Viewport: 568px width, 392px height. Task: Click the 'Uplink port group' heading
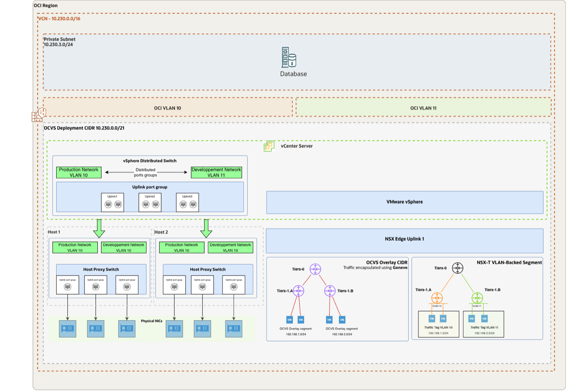tap(150, 187)
